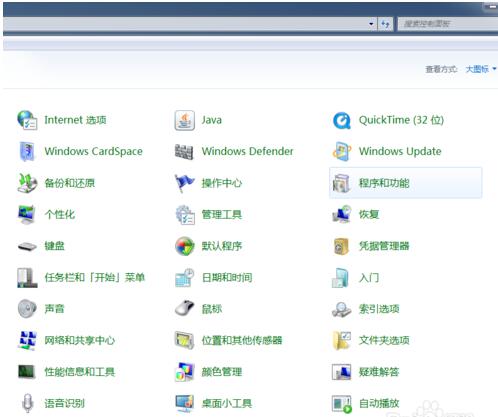
Task: Click the 程序和功能 text link
Action: (384, 183)
